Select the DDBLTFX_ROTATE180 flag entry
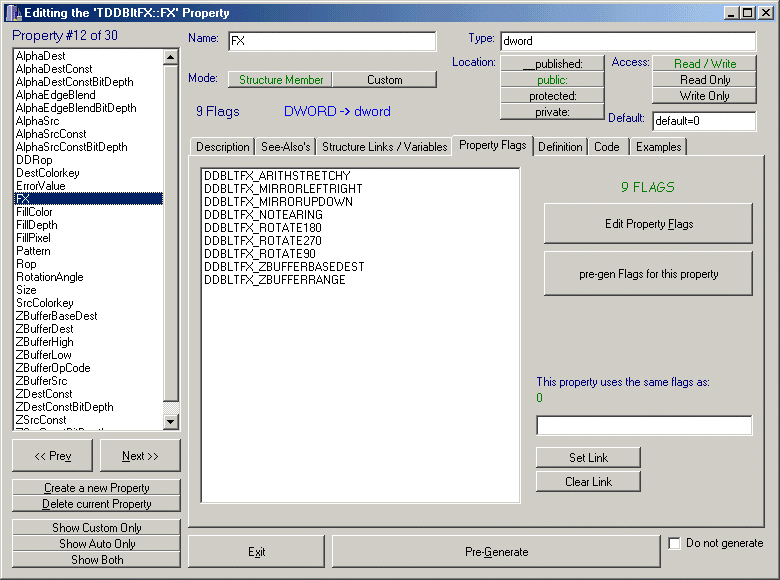 pos(262,228)
